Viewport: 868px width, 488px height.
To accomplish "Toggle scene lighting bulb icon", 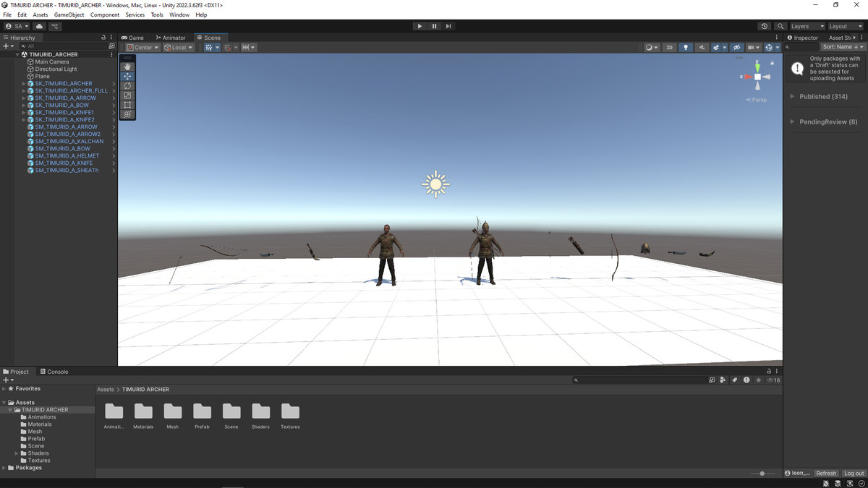I will (x=686, y=48).
